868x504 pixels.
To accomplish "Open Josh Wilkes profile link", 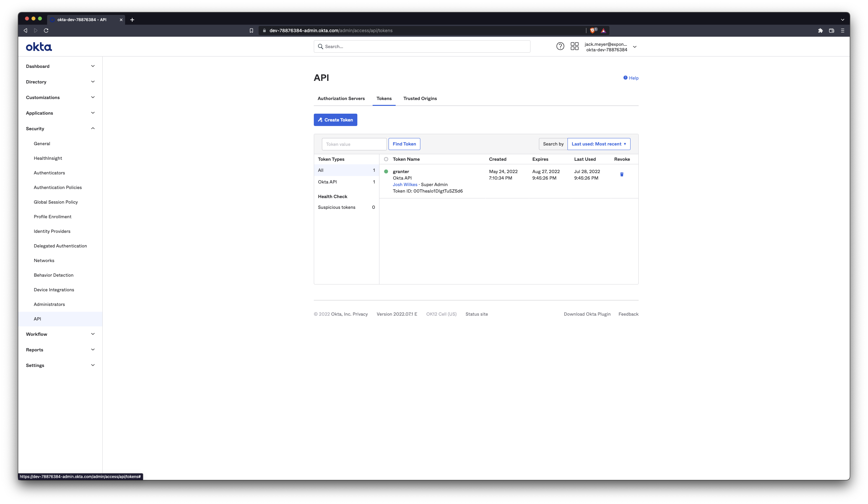I will pos(405,185).
